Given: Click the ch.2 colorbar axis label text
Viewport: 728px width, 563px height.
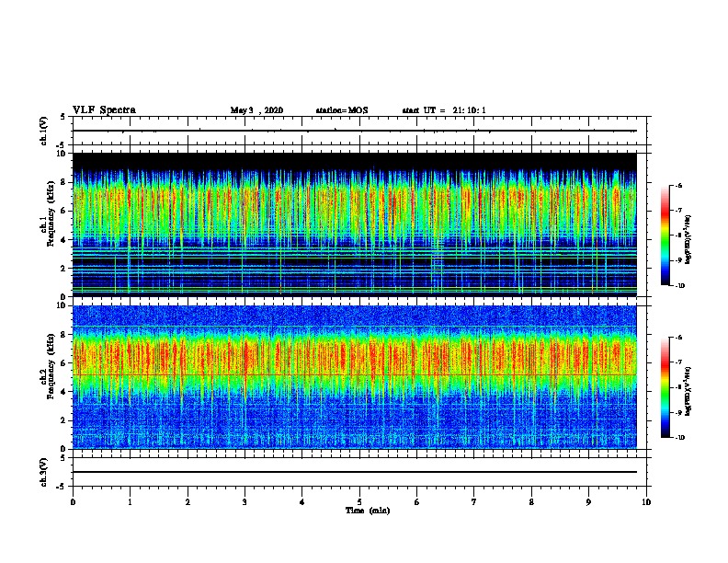Looking at the screenshot, I should pos(688,392).
